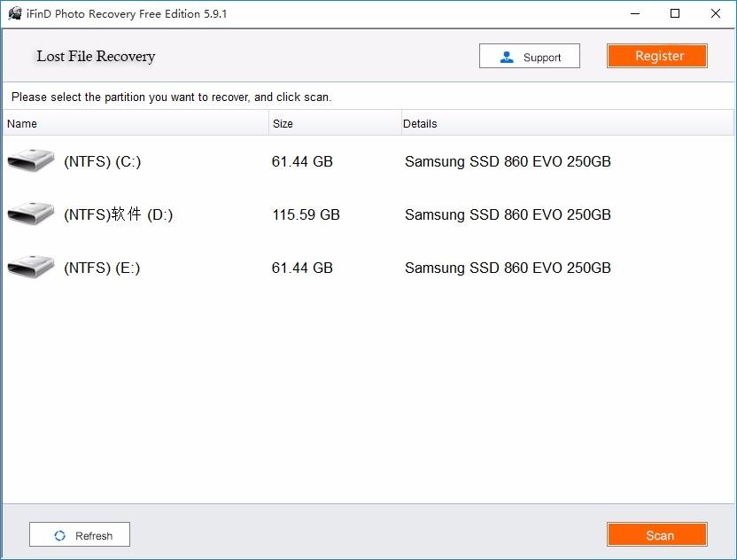Click the window title 'iFinD Photo Recovery Free Edition 5.9.1'
737x560 pixels.
click(x=127, y=13)
